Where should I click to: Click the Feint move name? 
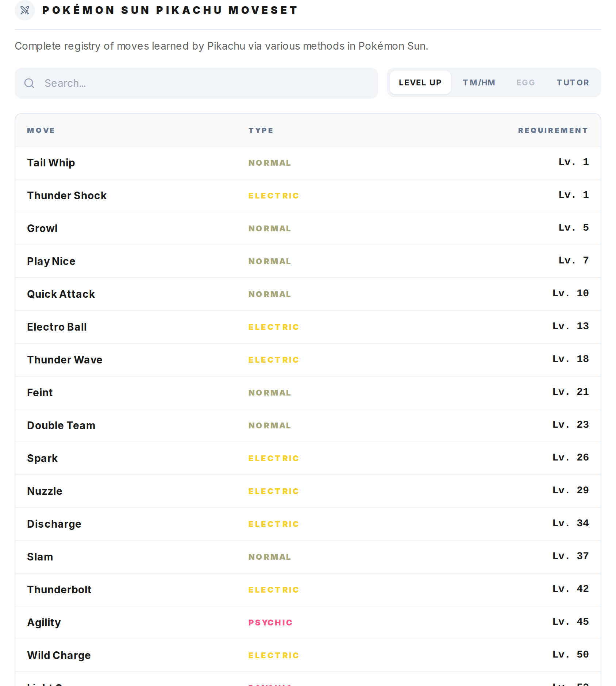click(40, 393)
